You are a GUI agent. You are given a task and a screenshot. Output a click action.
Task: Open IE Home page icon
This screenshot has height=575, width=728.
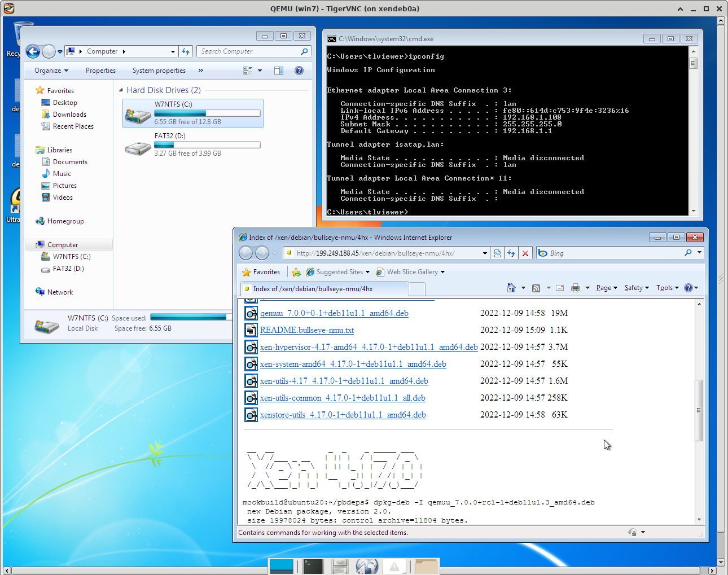pyautogui.click(x=511, y=288)
